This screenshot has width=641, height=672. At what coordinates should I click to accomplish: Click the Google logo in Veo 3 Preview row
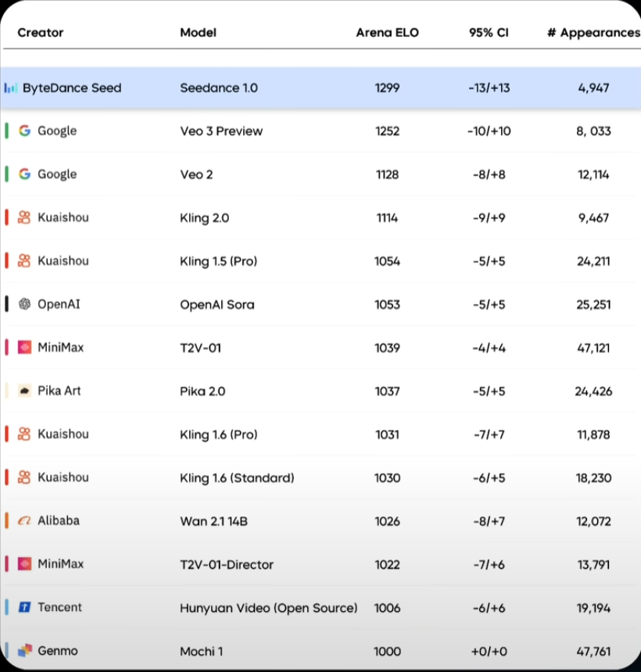coord(25,130)
